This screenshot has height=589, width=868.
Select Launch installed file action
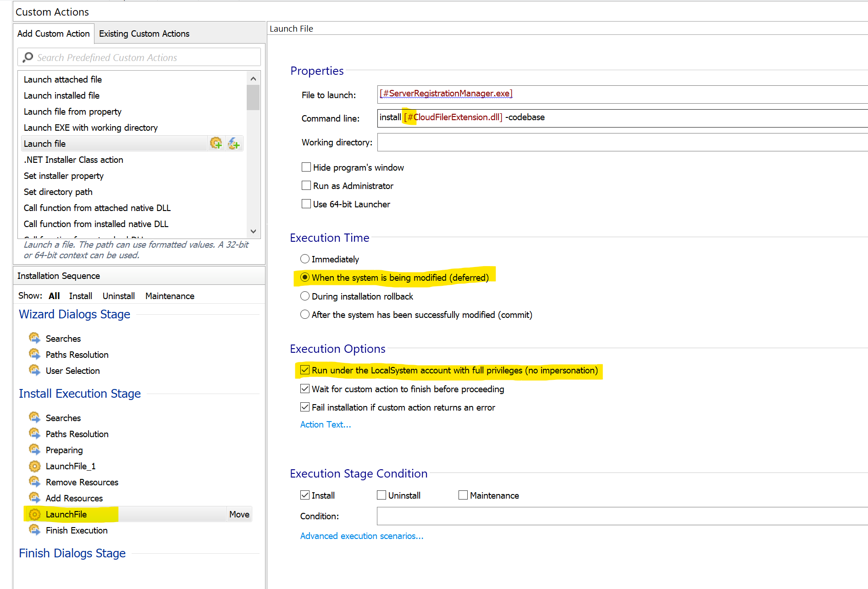(61, 95)
